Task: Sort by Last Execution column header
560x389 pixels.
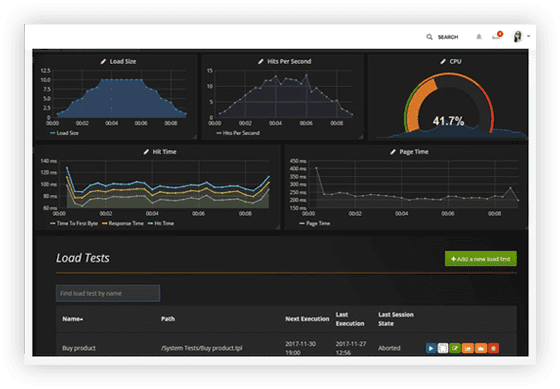Action: 350,319
